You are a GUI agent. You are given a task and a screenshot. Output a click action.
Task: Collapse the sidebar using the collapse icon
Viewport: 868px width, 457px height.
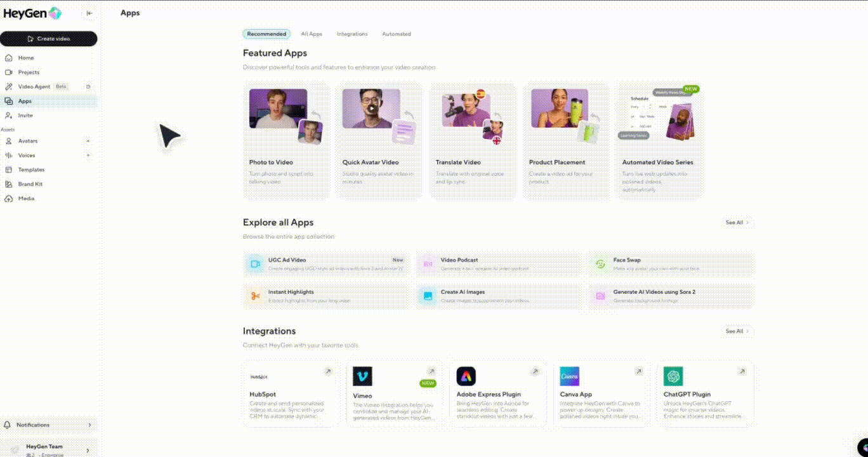89,13
